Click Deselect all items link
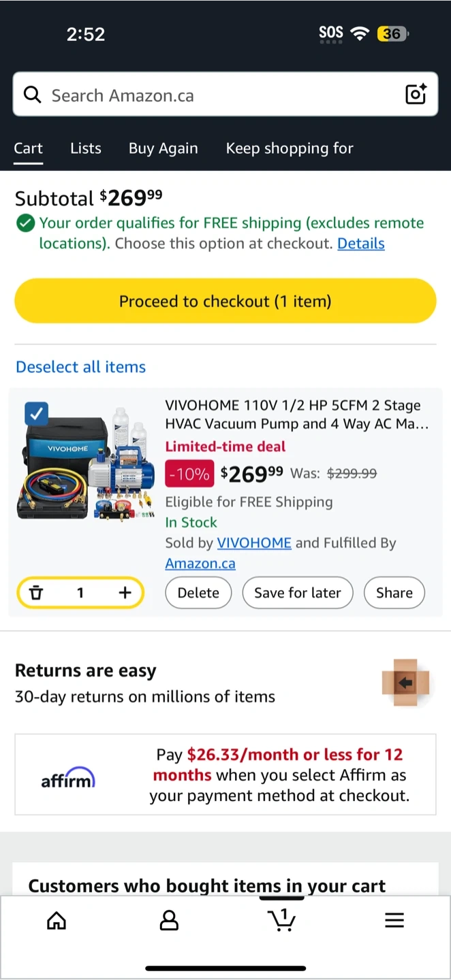This screenshot has width=451, height=980. point(80,367)
